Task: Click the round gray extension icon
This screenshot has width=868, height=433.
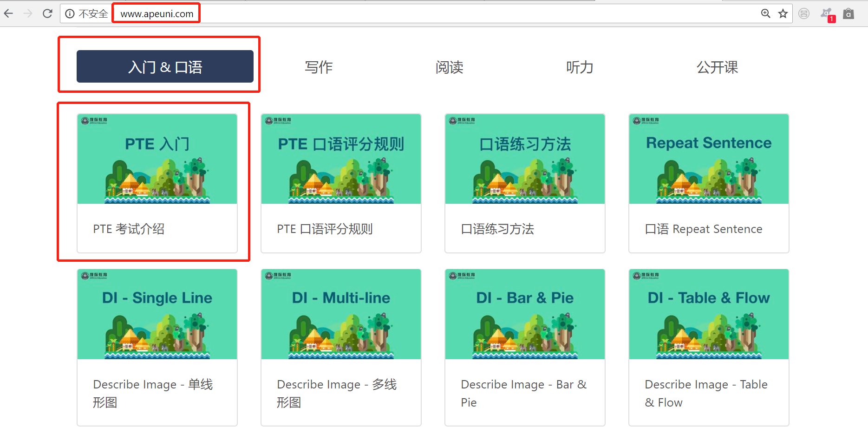Action: [804, 14]
